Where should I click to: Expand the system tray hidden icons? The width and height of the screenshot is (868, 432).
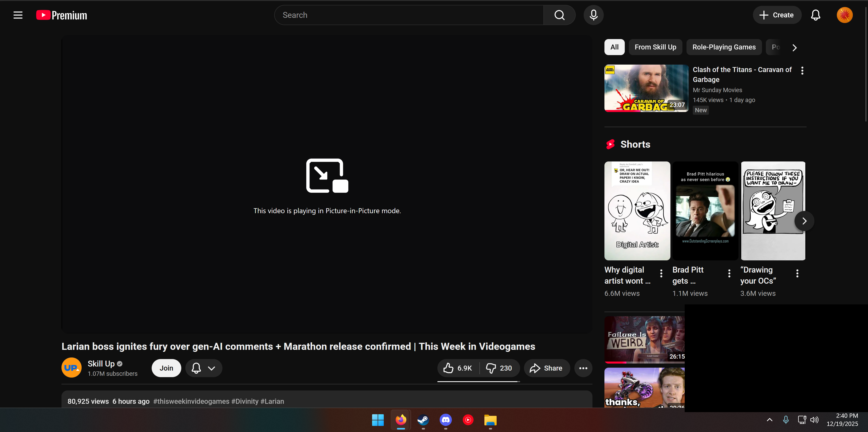click(770, 420)
